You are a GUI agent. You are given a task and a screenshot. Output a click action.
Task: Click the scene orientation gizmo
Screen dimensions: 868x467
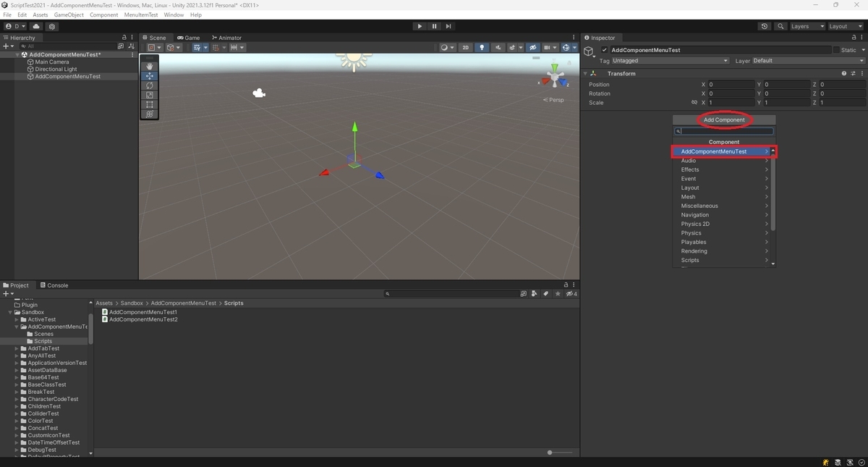[x=555, y=76]
